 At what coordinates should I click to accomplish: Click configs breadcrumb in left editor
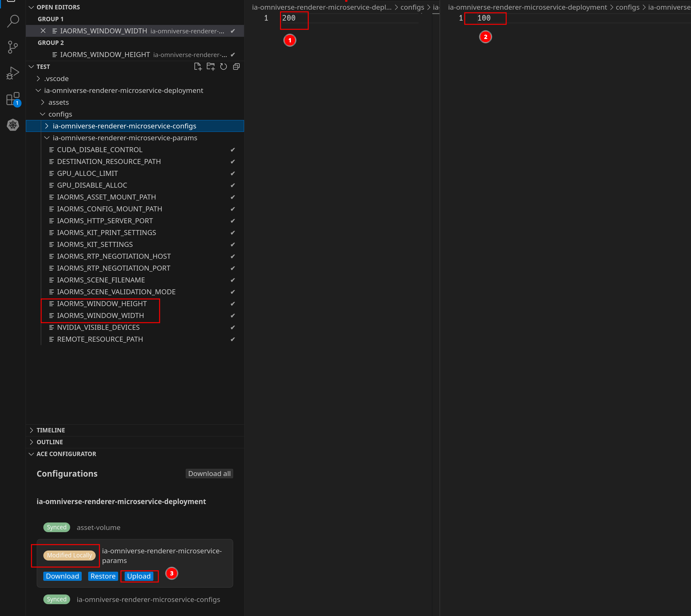tap(412, 7)
